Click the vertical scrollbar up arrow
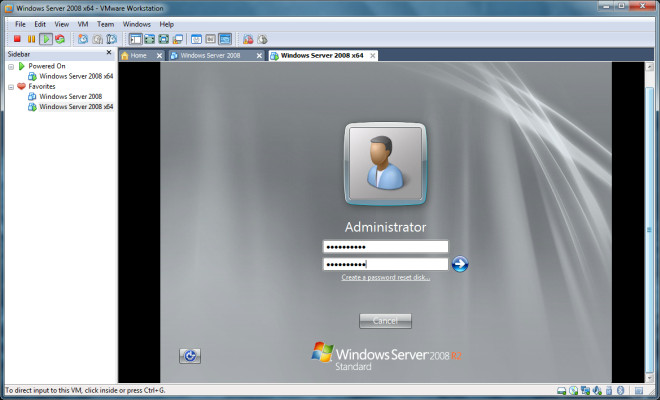The image size is (660, 400). tap(649, 67)
